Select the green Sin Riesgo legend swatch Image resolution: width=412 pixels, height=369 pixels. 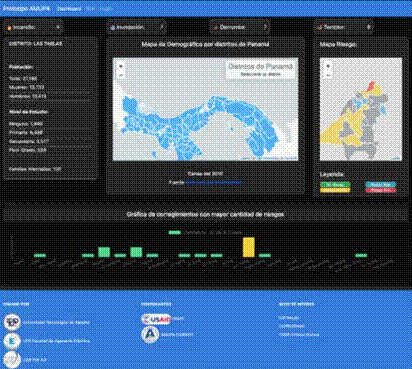tap(335, 184)
